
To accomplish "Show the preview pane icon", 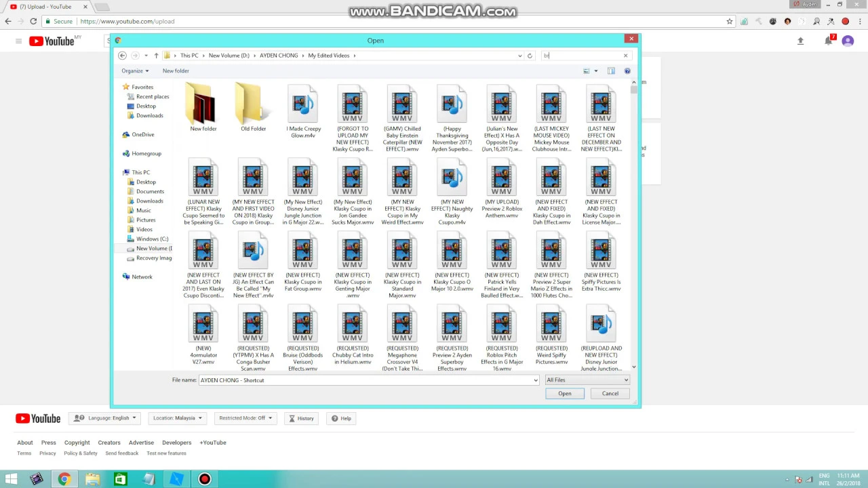I will [611, 70].
